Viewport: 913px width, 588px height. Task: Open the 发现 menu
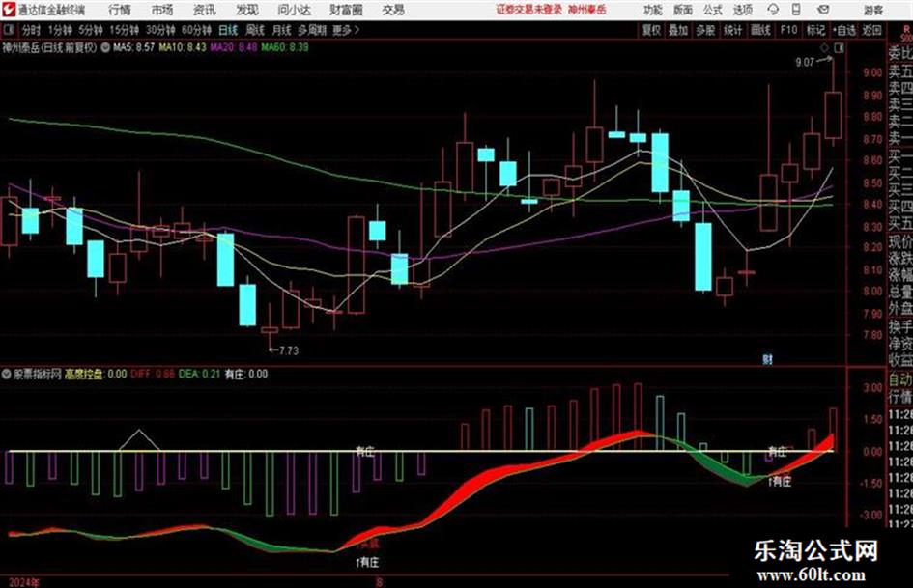pos(247,10)
